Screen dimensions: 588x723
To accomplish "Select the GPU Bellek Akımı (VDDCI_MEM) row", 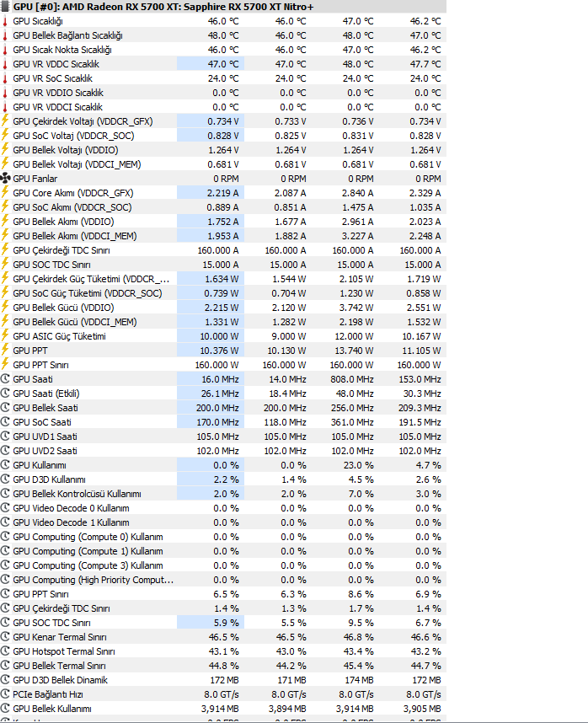I will click(x=223, y=236).
